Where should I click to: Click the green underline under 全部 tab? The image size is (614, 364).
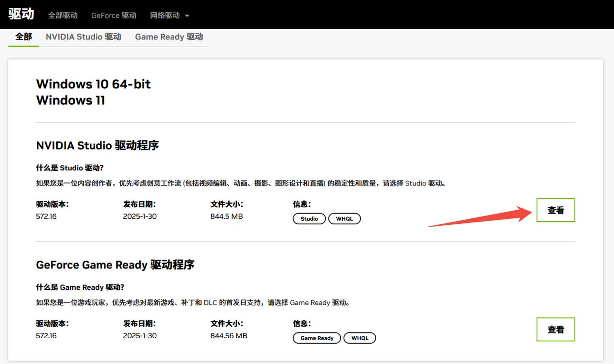(x=23, y=46)
